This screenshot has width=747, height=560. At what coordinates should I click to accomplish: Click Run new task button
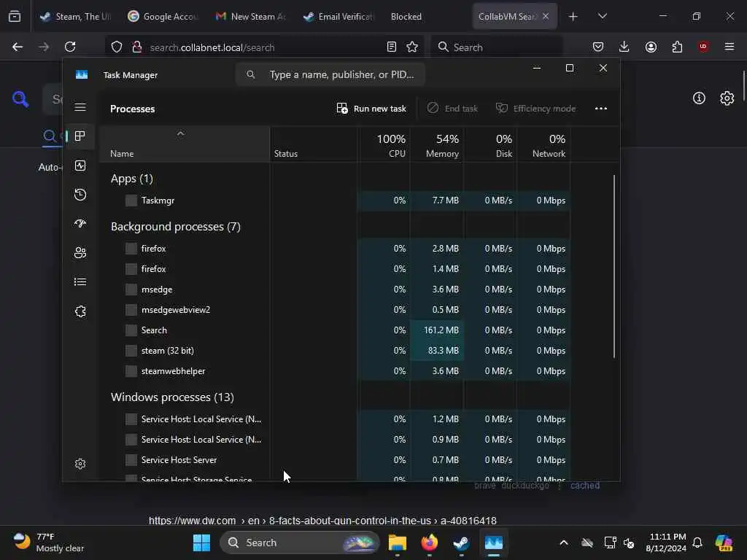pos(371,109)
